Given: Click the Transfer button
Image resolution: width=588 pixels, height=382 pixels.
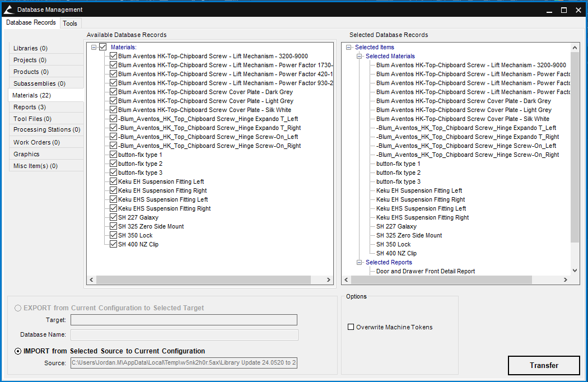Looking at the screenshot, I should coord(544,365).
